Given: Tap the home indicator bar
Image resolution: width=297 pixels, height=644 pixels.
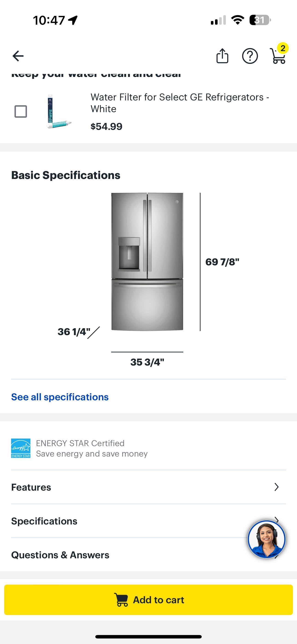Looking at the screenshot, I should (x=148, y=636).
